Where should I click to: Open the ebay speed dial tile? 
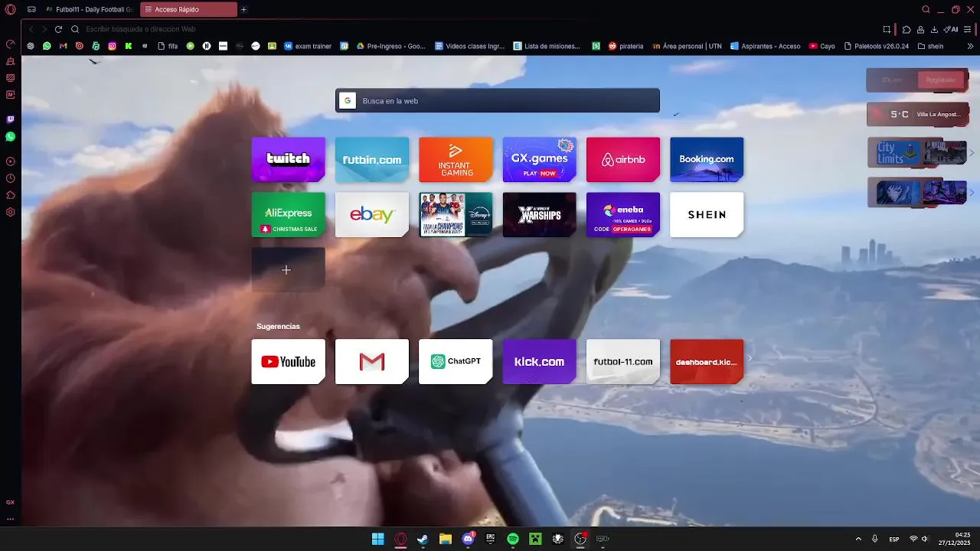pyautogui.click(x=372, y=214)
